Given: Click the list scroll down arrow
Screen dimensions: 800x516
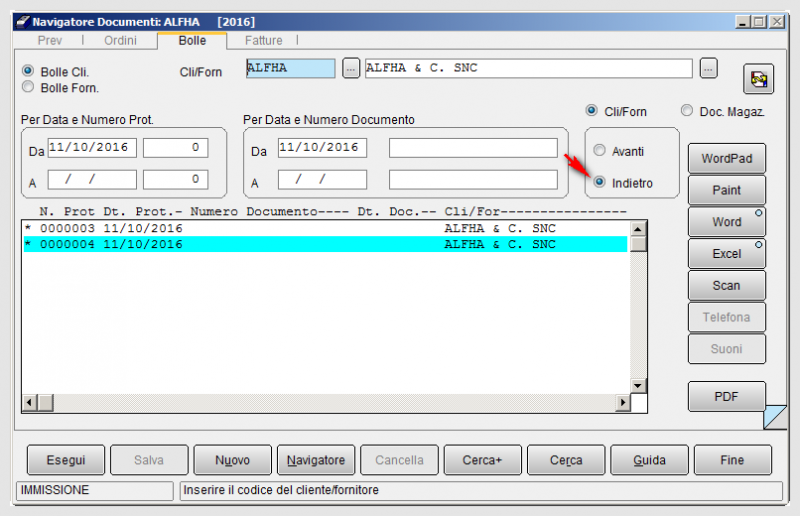Looking at the screenshot, I should pyautogui.click(x=638, y=385).
